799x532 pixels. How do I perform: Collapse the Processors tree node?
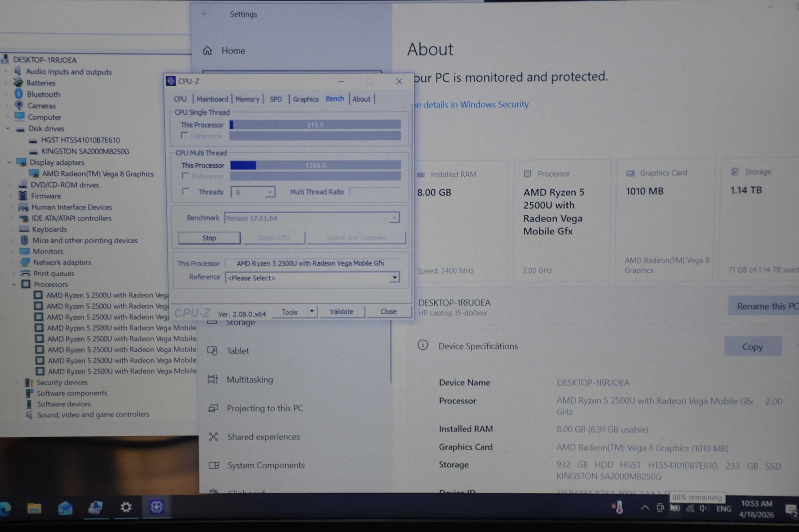14,284
